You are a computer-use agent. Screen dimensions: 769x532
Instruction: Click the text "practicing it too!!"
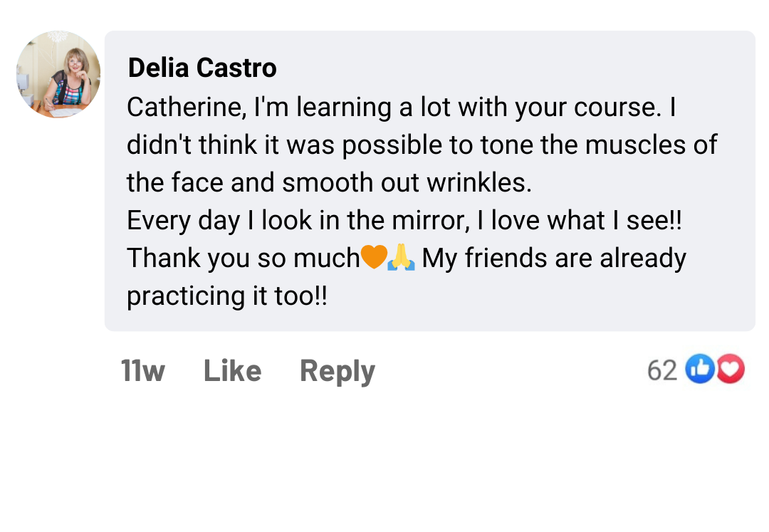point(227,296)
